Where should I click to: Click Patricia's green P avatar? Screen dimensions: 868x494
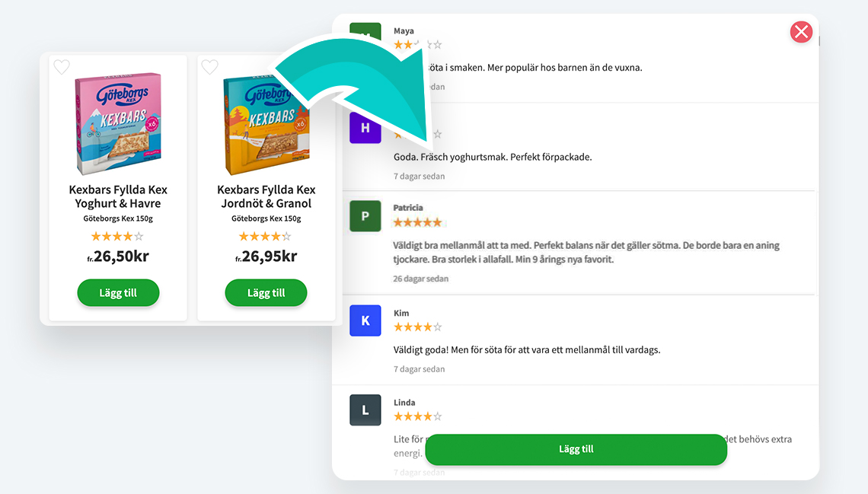coord(365,215)
